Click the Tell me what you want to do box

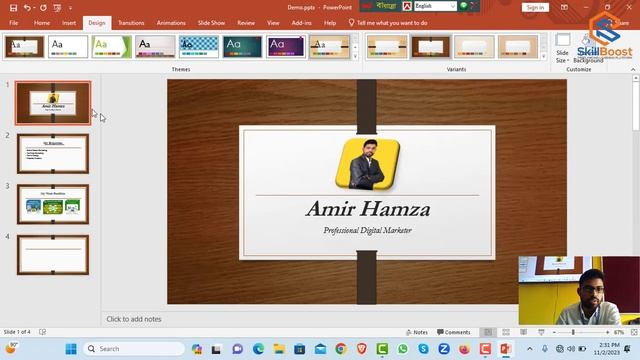[388, 23]
